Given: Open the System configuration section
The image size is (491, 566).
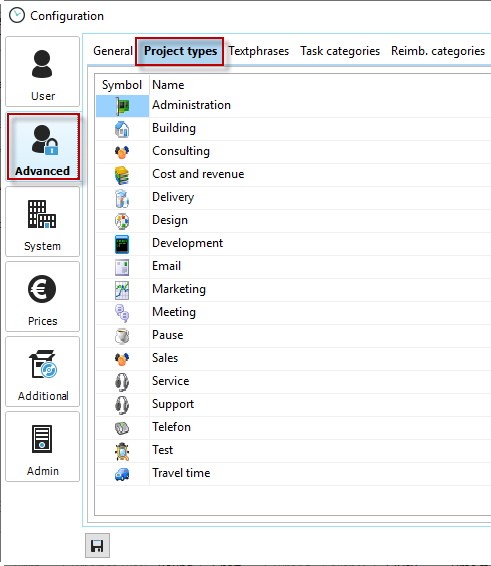Looking at the screenshot, I should point(43,222).
